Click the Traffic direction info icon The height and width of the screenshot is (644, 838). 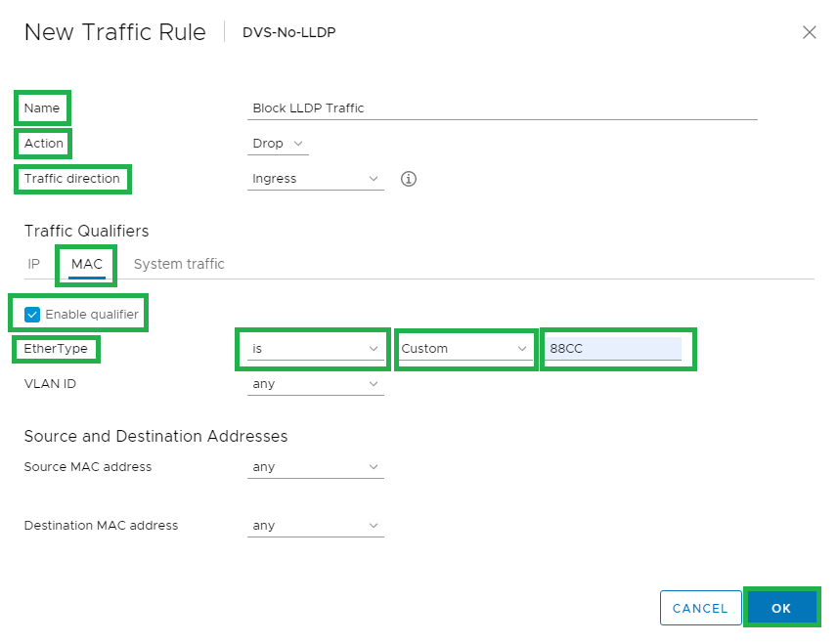409,179
